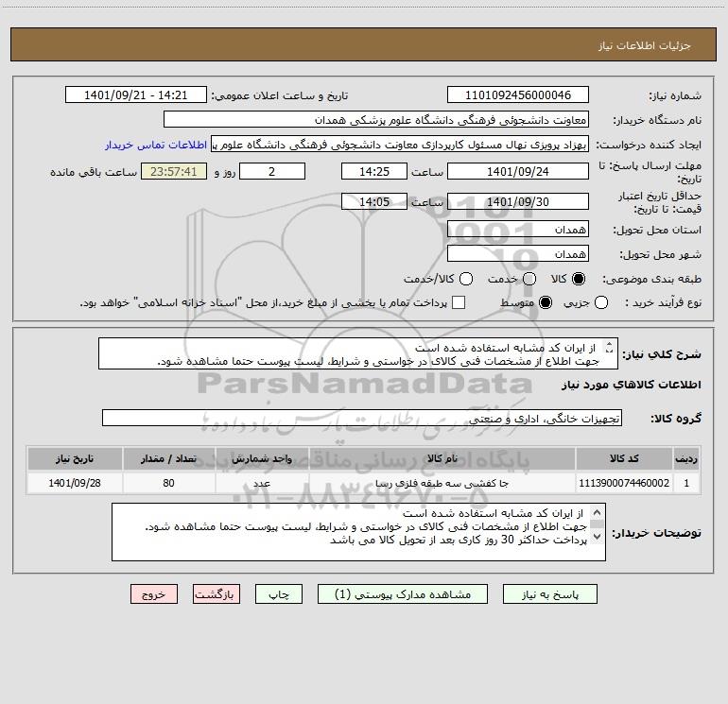
Task: Click the خروج exit button
Action: (154, 594)
